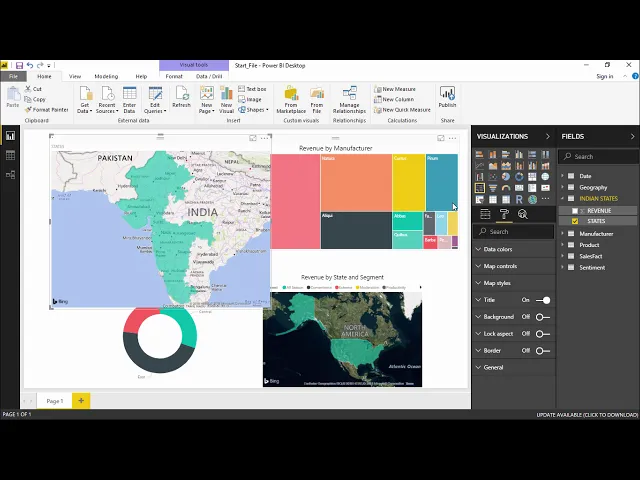Viewport: 640px width, 480px height.
Task: Uncheck the STATES field checkbox
Action: click(575, 221)
